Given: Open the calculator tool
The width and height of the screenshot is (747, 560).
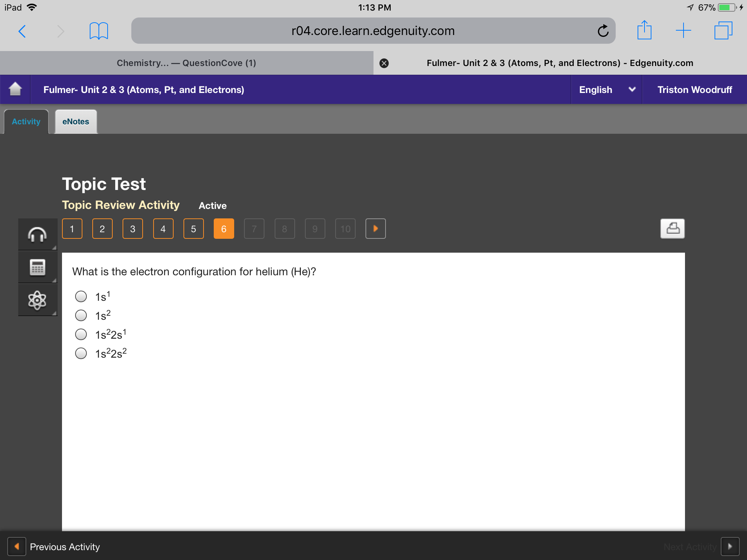Looking at the screenshot, I should (38, 268).
